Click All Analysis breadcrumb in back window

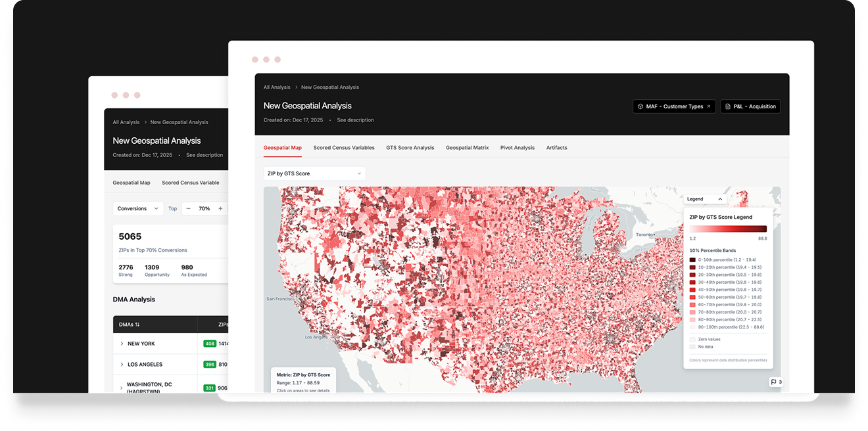pyautogui.click(x=126, y=122)
